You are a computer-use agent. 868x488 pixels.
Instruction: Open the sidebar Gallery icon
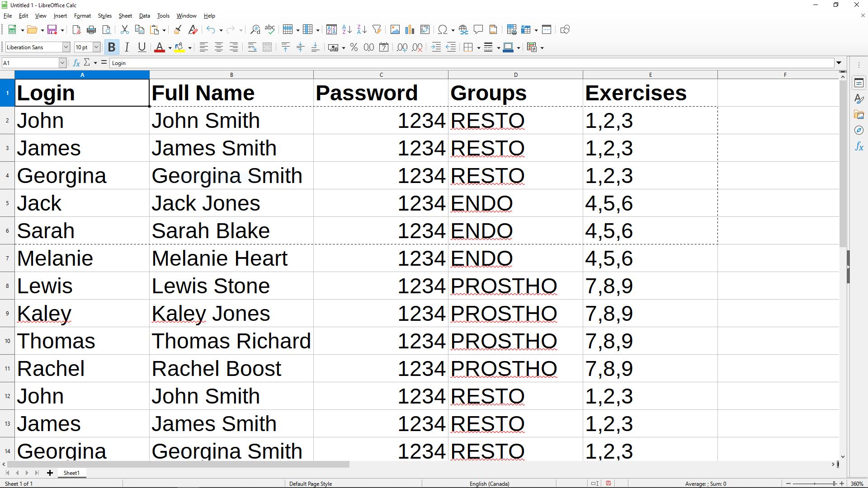(859, 115)
